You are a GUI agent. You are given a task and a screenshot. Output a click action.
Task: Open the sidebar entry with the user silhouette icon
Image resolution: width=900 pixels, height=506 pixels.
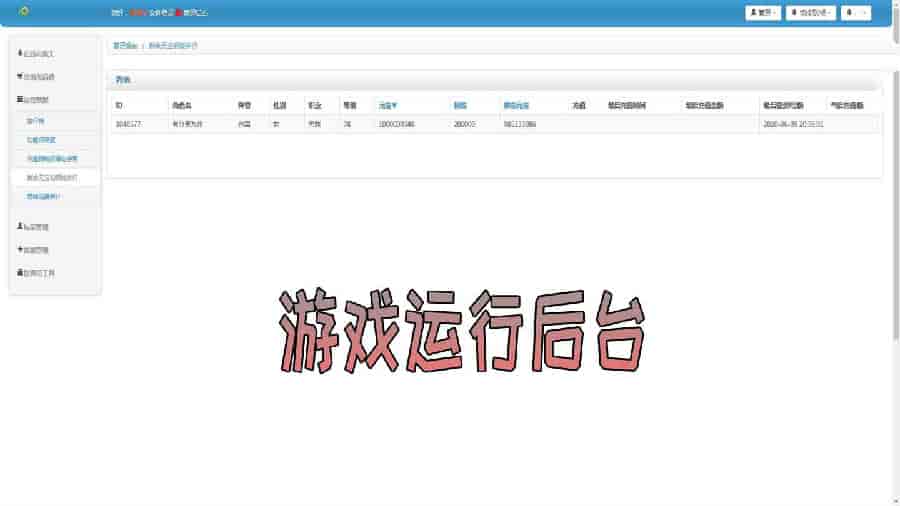33,227
